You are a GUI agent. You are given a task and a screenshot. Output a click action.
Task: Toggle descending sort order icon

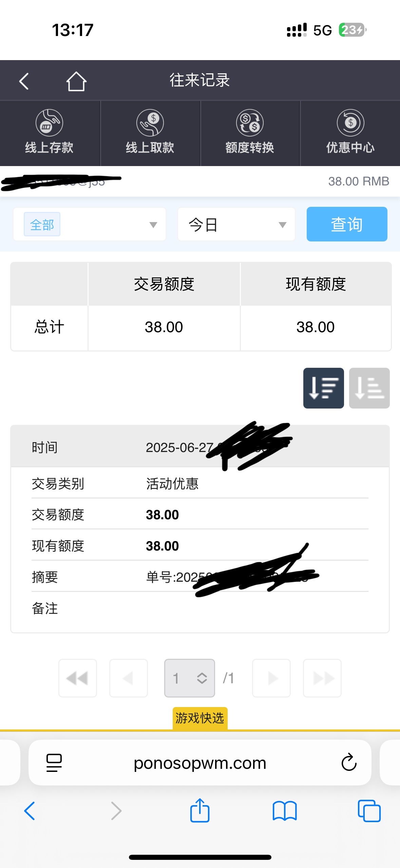(x=323, y=388)
